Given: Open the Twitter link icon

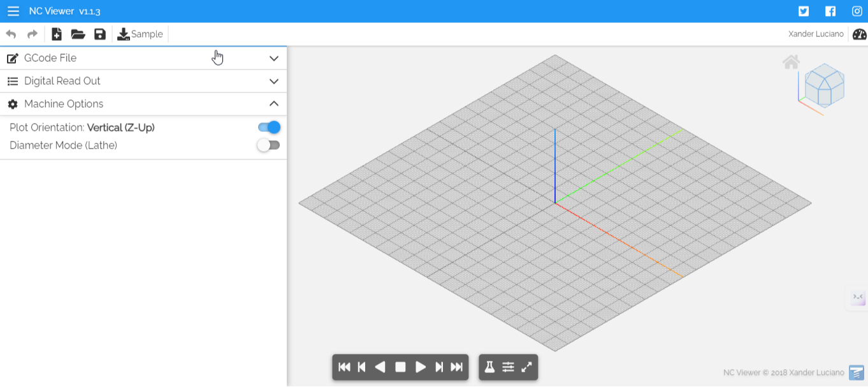Looking at the screenshot, I should click(x=804, y=11).
